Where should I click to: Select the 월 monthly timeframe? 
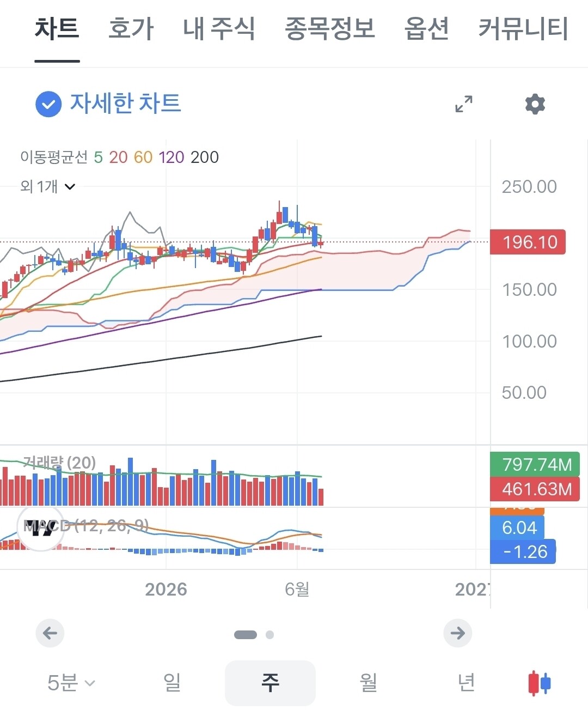coord(369,682)
